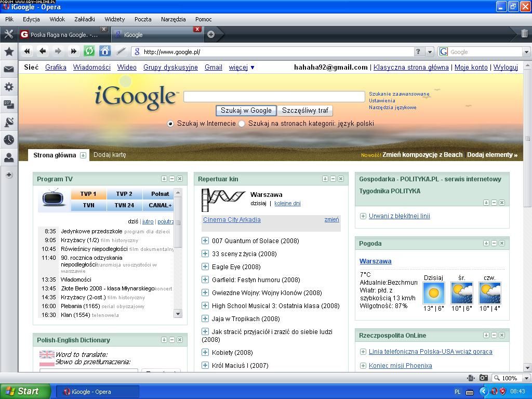This screenshot has height=399, width=532.
Task: Open the 'Strona główna' tab dropdown arrow
Action: (x=83, y=155)
